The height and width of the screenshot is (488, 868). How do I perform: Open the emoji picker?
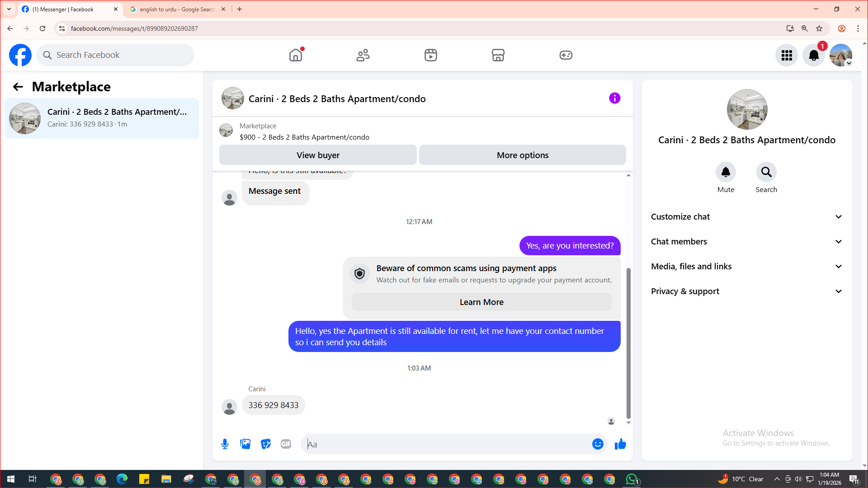(x=598, y=444)
